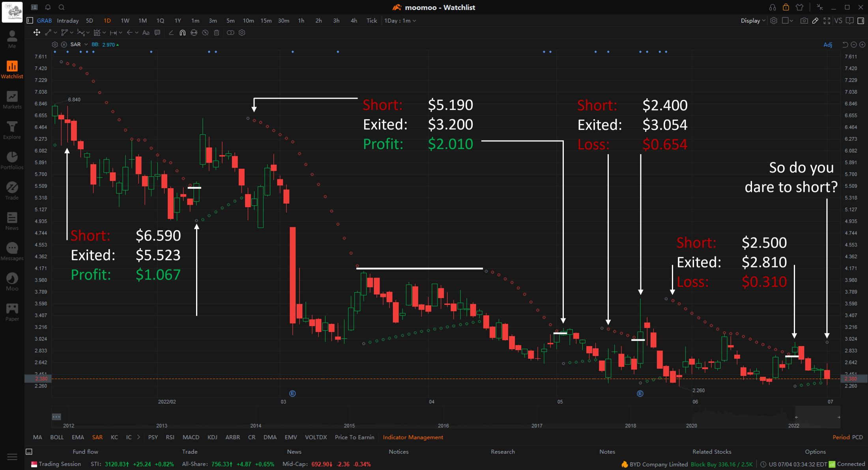Expand the arrow tool options
868x470 pixels.
(x=137, y=33)
